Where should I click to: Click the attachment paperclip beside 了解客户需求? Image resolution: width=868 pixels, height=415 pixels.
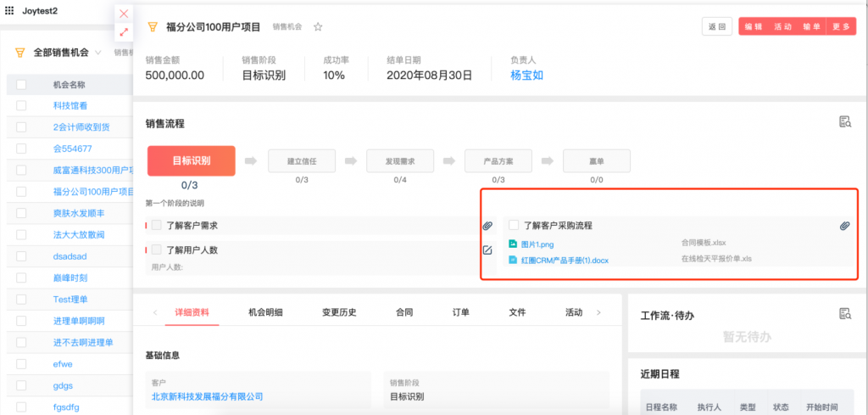coord(487,226)
